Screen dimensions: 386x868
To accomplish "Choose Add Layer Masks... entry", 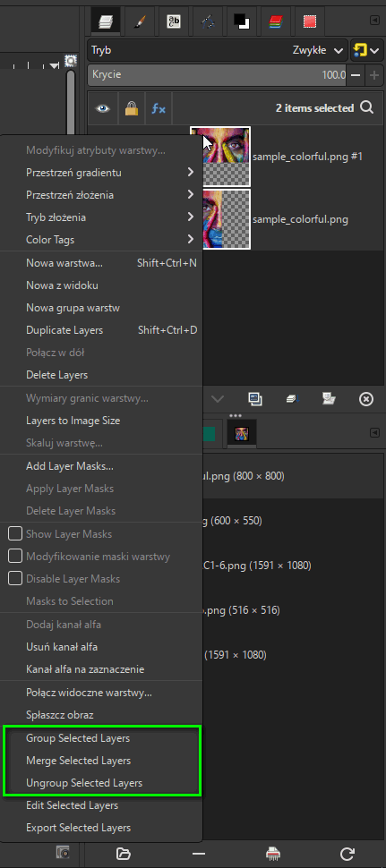I will click(101, 466).
